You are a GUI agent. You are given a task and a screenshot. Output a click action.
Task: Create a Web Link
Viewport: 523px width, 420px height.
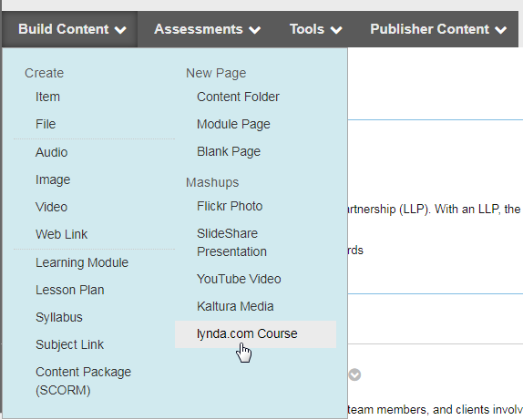62,234
